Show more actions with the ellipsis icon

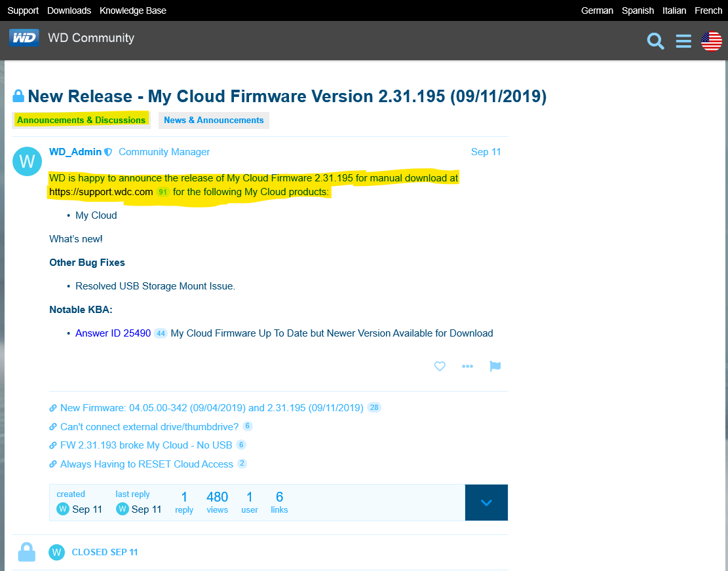click(468, 366)
